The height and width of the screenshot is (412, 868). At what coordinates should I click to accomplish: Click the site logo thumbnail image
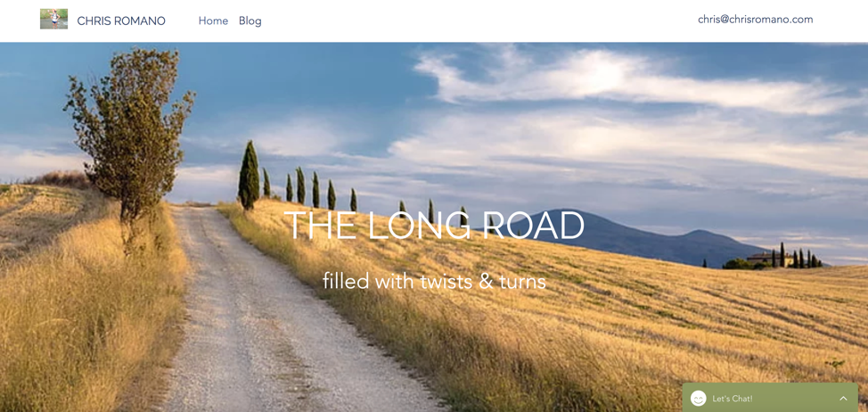[53, 19]
